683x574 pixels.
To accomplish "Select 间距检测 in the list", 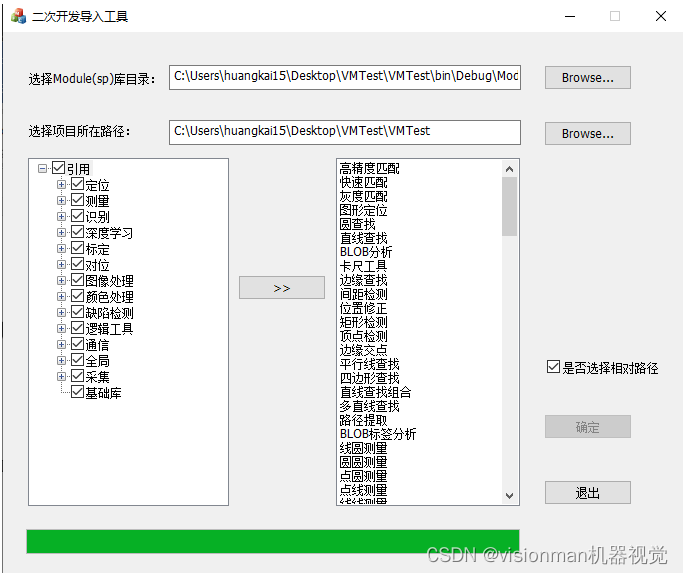I will pos(363,294).
